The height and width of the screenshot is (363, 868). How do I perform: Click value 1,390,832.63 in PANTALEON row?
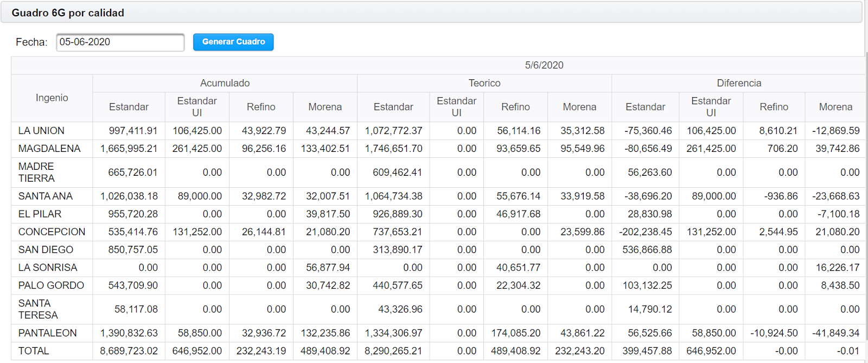129,333
